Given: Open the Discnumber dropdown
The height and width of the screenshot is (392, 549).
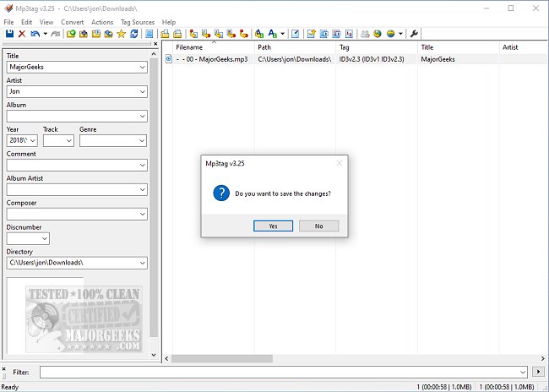Looking at the screenshot, I should (28, 238).
